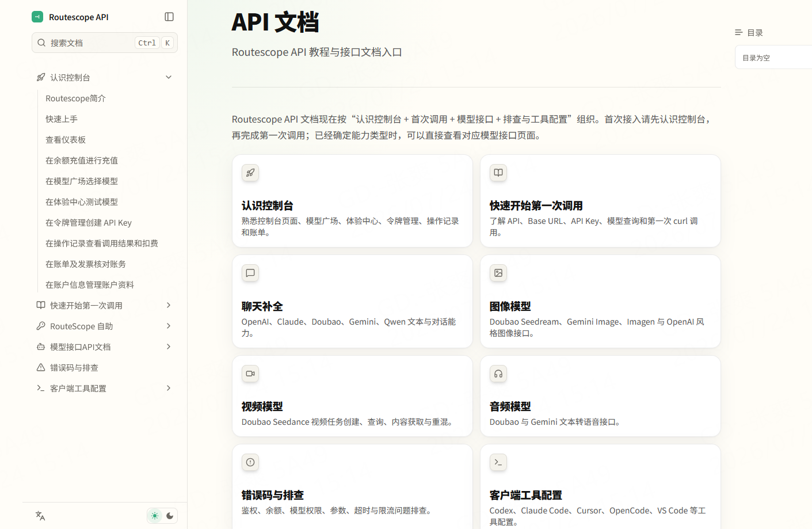Open the language translation icon
Image resolution: width=812 pixels, height=529 pixels.
[40, 516]
